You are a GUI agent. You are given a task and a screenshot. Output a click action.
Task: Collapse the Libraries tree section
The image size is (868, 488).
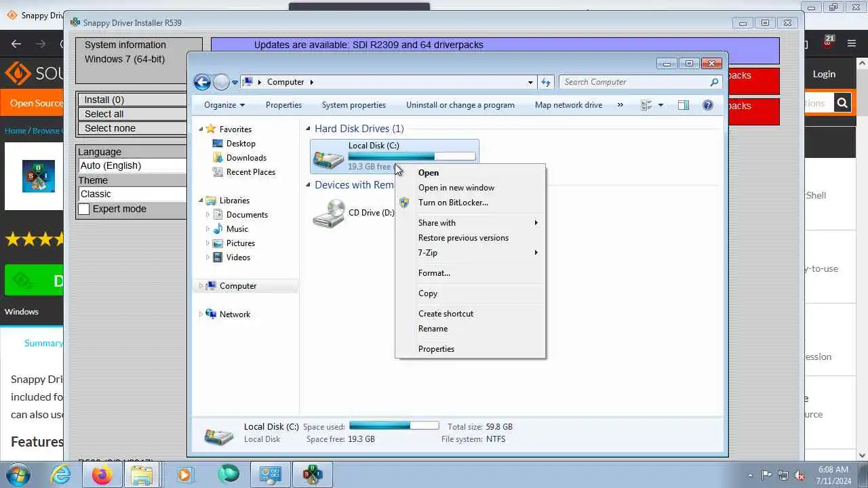pyautogui.click(x=201, y=201)
